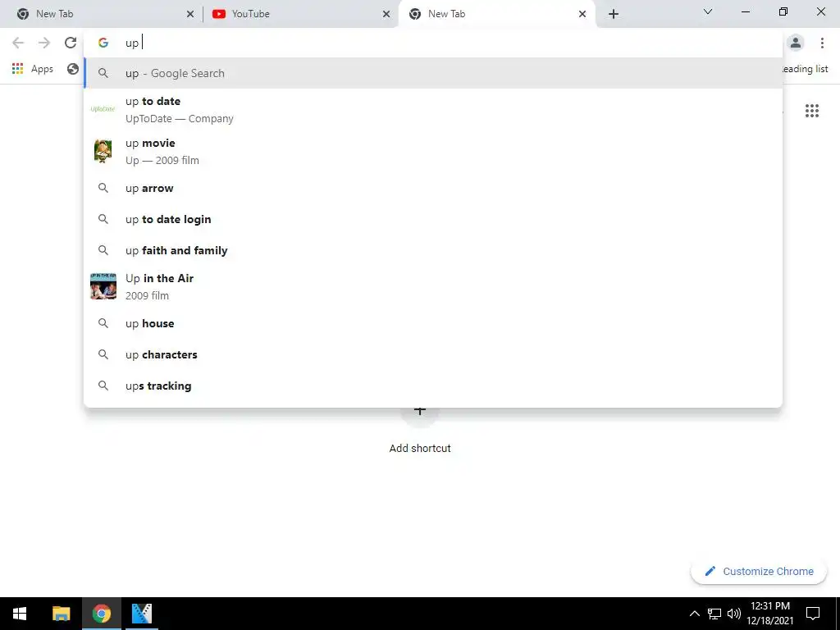Click the browser Forward arrow
840x630 pixels.
coord(44,43)
